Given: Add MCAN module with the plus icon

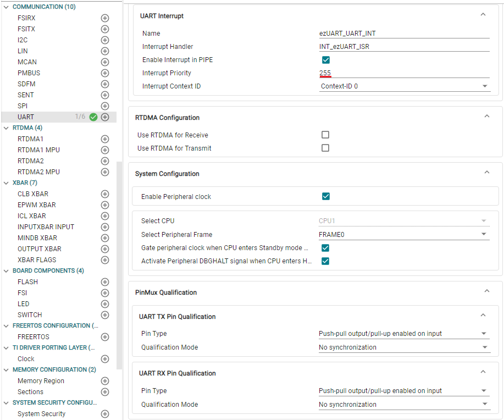Looking at the screenshot, I should click(105, 62).
